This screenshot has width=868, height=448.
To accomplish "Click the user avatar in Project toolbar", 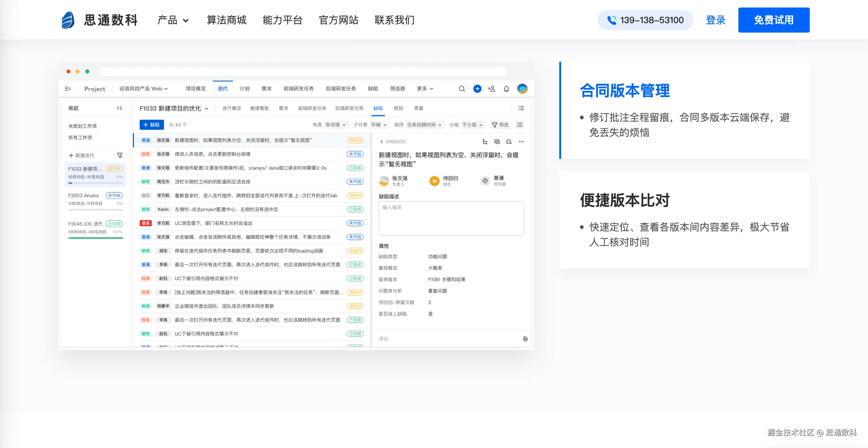I will (522, 89).
